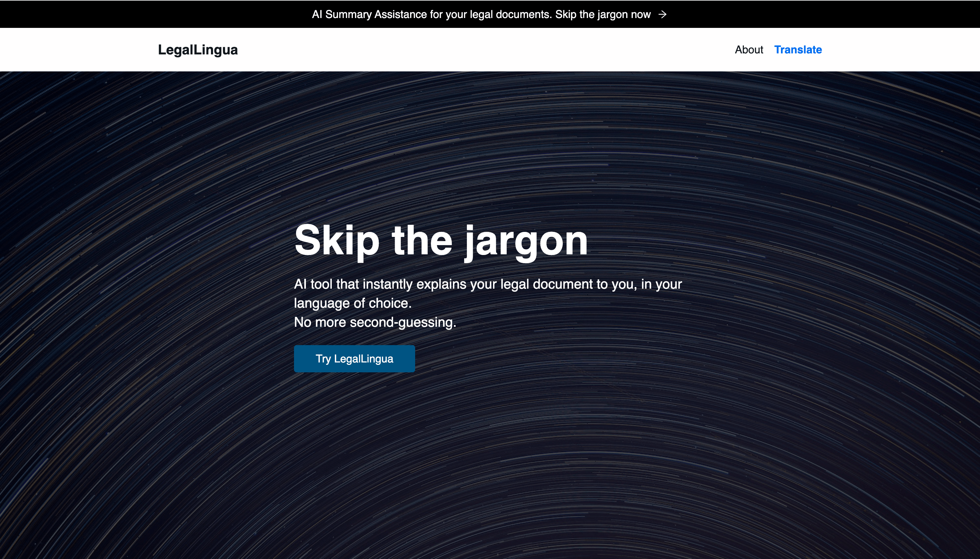
Task: Click the 'AI Summary Assistance' banner text
Action: click(x=369, y=15)
